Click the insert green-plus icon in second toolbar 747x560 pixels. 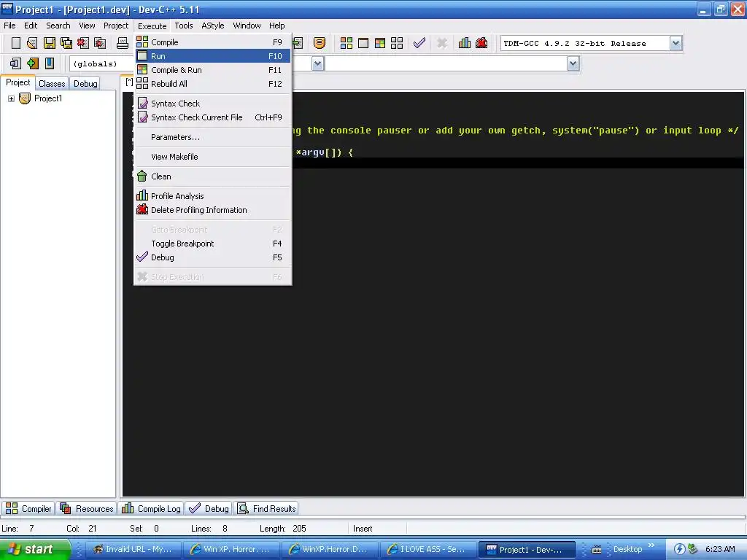32,63
